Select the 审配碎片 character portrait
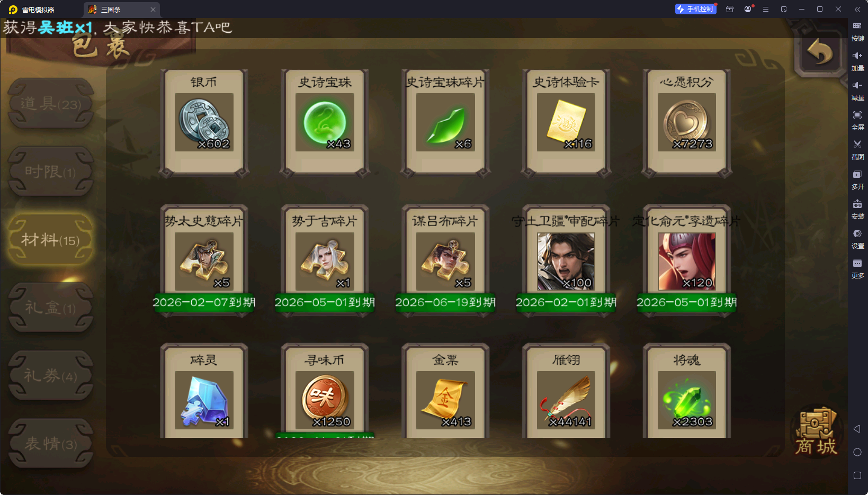Screen dimensions: 868x495 pos(566,261)
